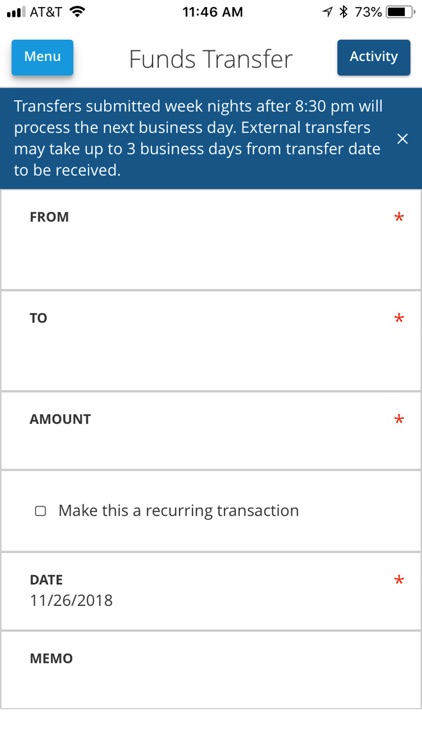
Task: Tap the MEMO input field
Action: click(211, 670)
